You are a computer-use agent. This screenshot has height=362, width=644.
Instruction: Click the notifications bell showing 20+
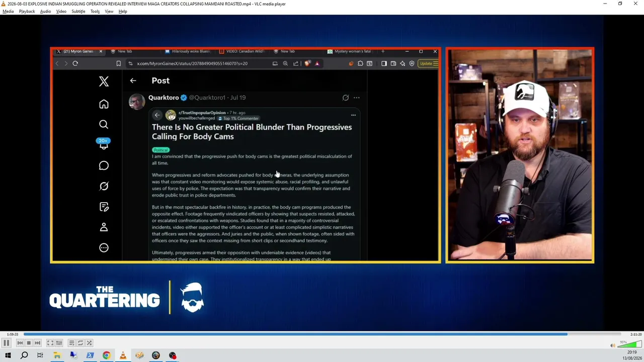pos(104,144)
